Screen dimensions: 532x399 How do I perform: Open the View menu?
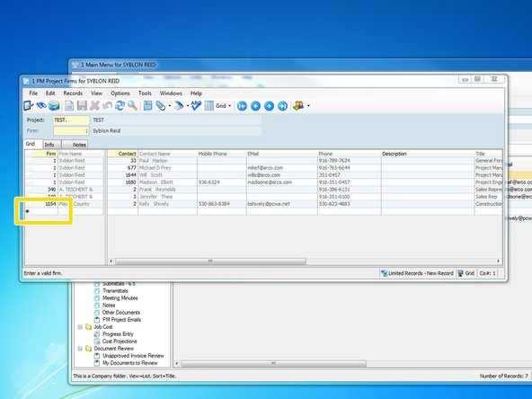[x=96, y=93]
